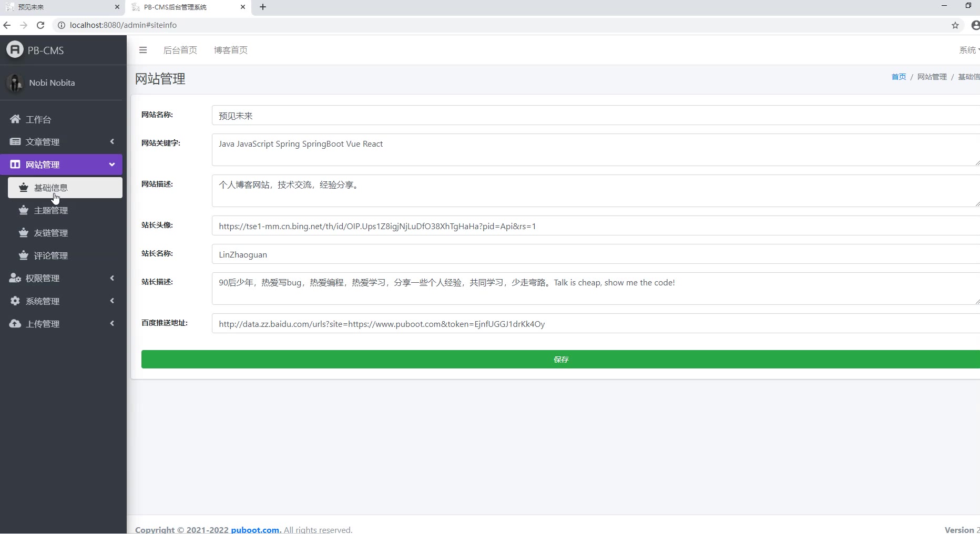Toggle sidebar with hamburger menu icon

point(143,50)
